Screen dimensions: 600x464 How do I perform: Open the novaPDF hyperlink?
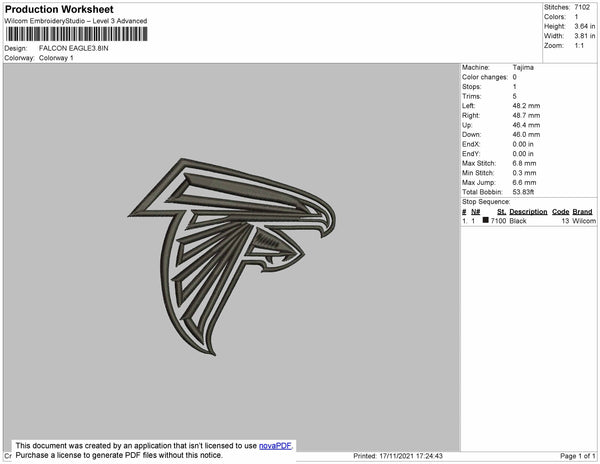(275, 446)
